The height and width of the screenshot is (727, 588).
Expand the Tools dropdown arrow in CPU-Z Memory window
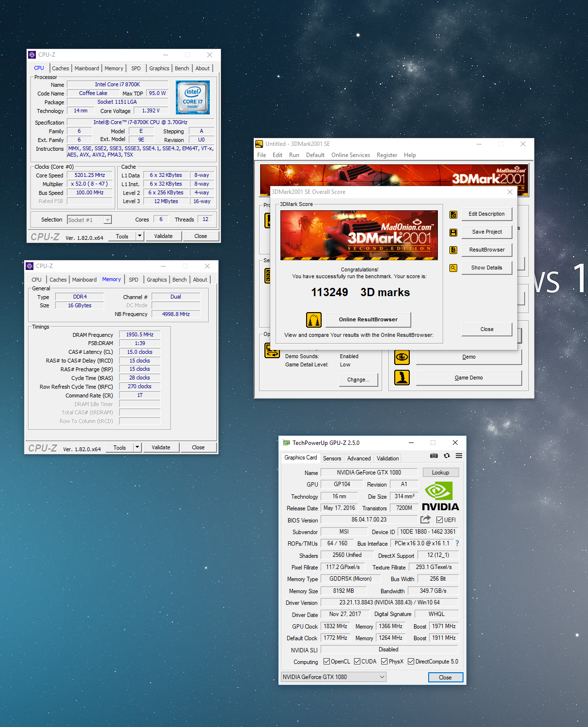pyautogui.click(x=137, y=447)
